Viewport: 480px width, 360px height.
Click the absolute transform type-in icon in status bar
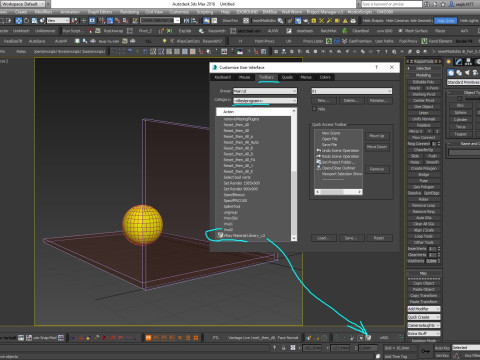[293, 348]
